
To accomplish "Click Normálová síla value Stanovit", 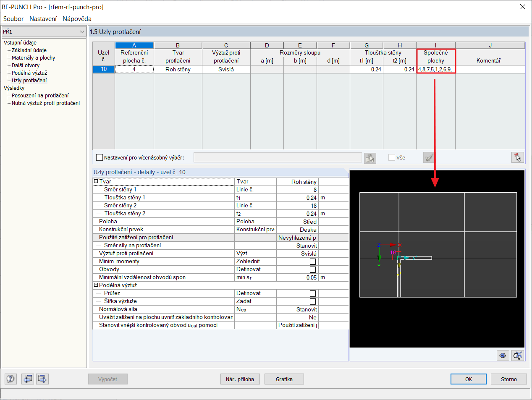I will pyautogui.click(x=298, y=309).
